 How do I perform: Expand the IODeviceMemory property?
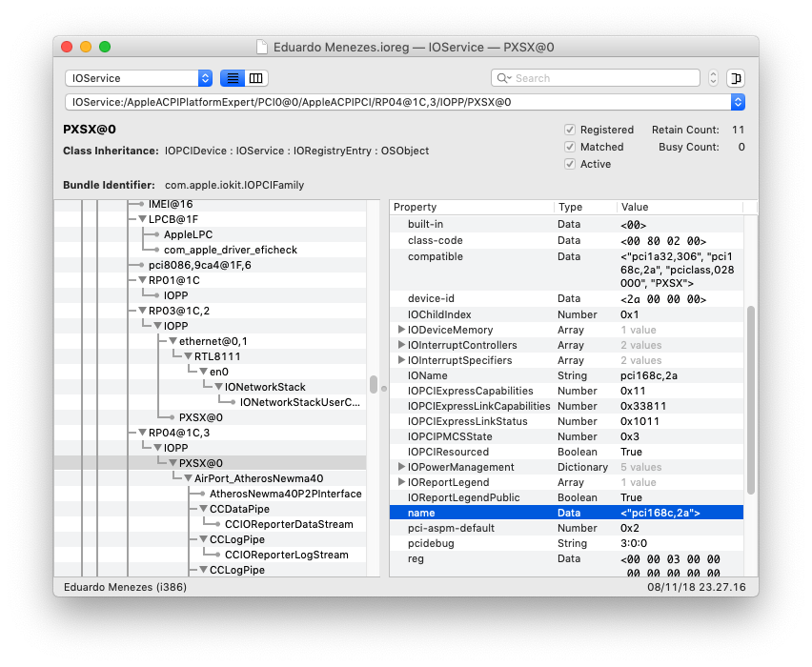point(401,330)
